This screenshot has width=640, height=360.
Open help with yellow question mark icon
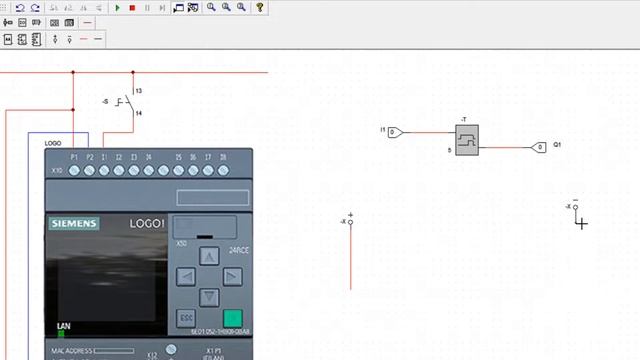[x=260, y=7]
